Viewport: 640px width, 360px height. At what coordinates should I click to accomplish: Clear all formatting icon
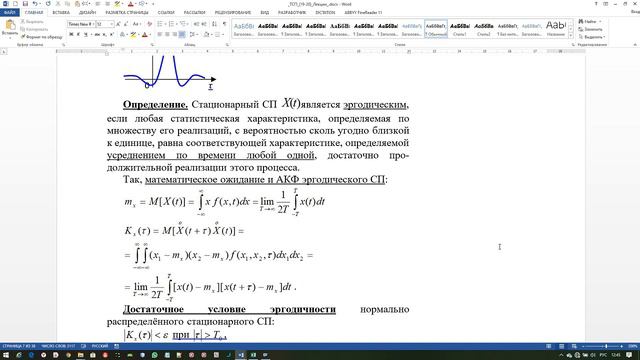click(x=149, y=24)
